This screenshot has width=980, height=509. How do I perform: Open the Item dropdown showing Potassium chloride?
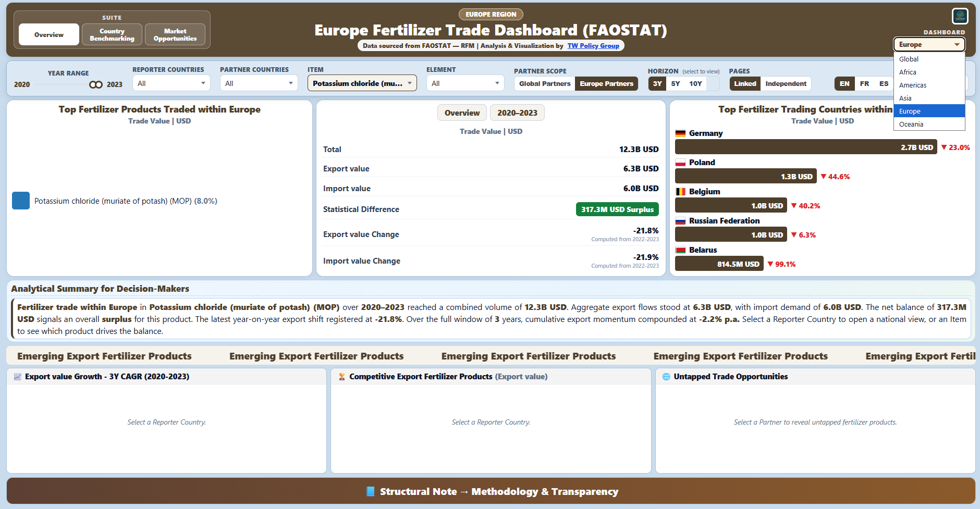(362, 83)
